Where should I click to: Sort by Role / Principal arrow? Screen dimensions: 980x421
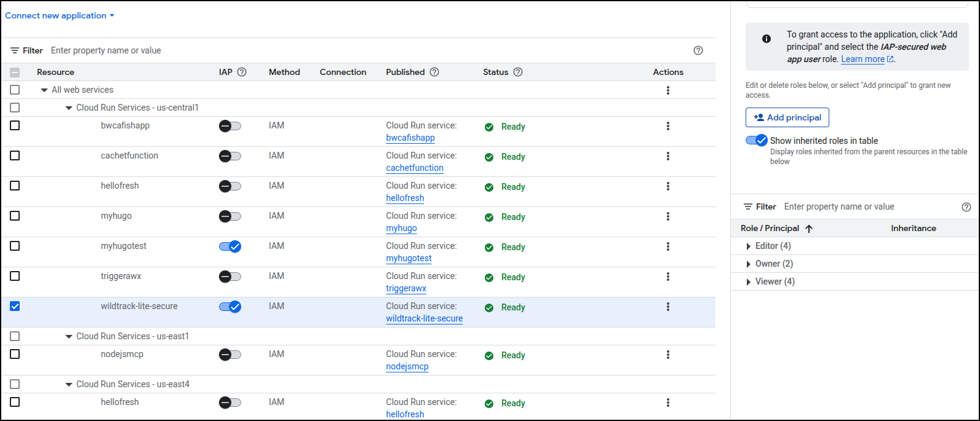809,229
